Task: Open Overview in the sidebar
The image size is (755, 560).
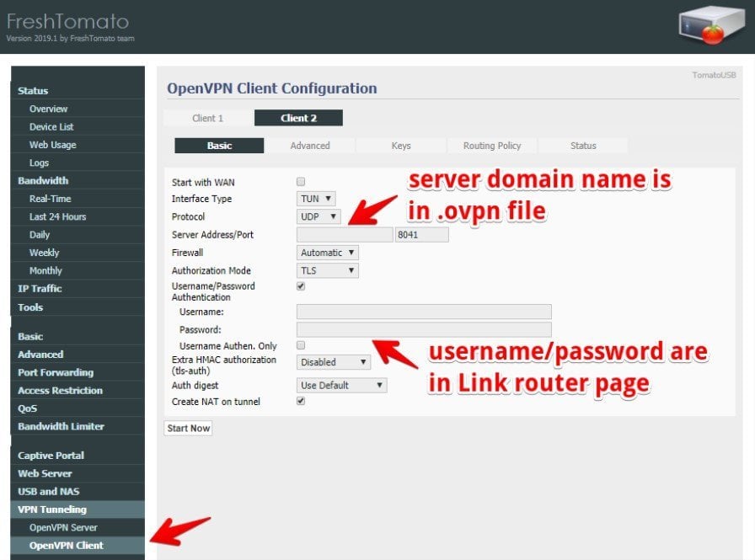Action: [78, 109]
